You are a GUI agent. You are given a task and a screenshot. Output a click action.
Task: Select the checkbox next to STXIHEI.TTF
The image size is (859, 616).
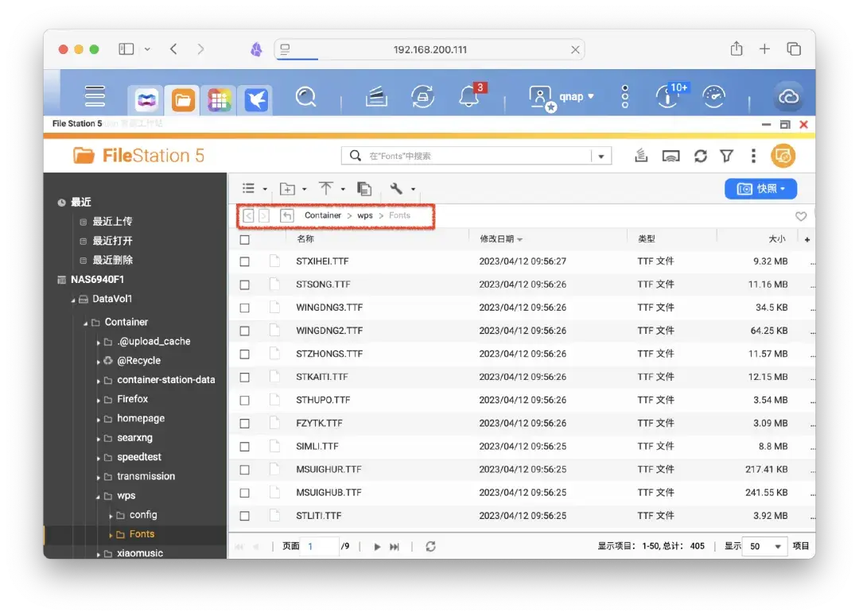244,261
